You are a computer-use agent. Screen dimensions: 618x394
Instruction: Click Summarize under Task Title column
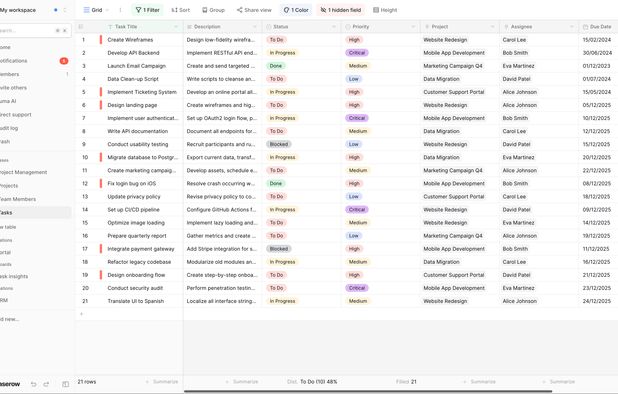tap(162, 382)
